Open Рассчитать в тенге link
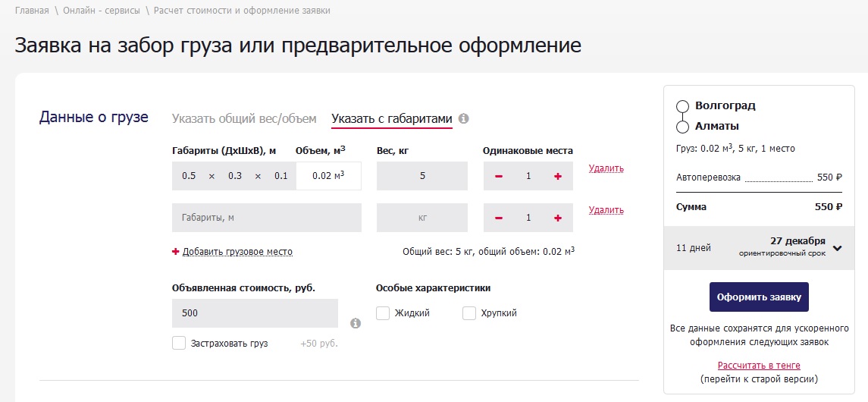Screen dimensions: 868x402 (x=759, y=366)
